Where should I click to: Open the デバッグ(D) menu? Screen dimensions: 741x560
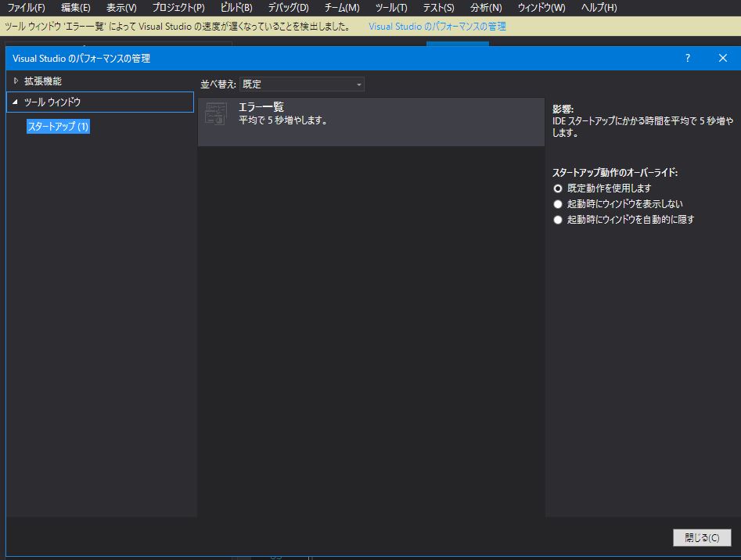pos(288,8)
